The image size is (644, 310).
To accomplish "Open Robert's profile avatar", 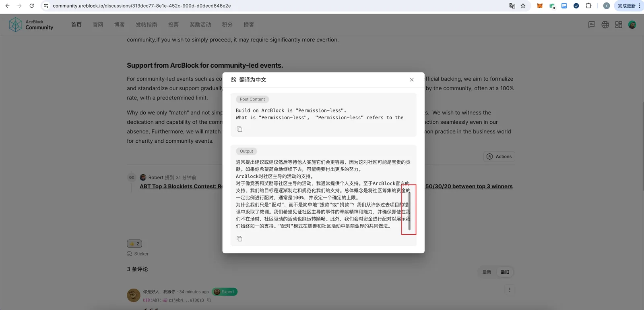I will pos(143,177).
